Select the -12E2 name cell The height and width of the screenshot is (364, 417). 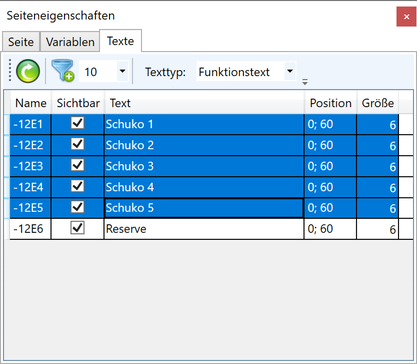(x=30, y=145)
